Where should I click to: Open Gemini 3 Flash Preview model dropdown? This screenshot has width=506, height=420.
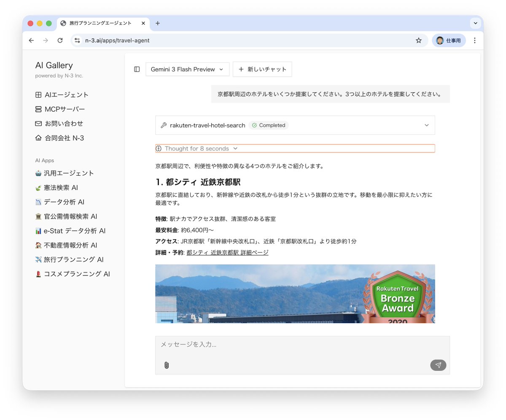coord(187,69)
